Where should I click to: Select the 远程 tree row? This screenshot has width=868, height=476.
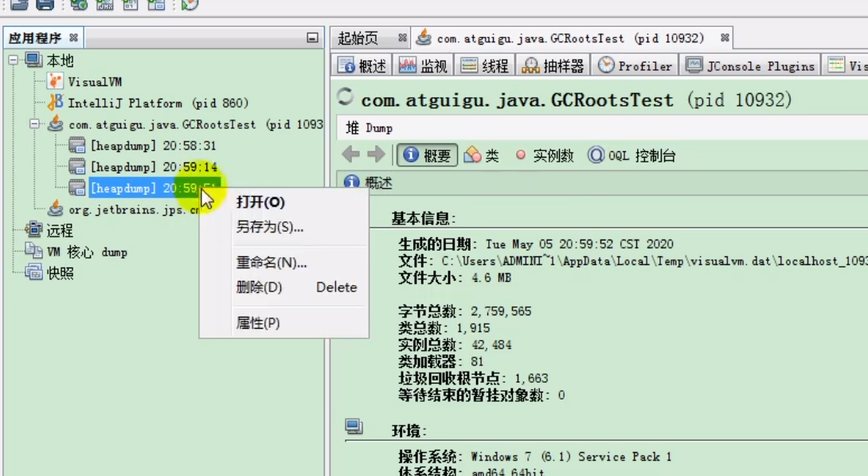(x=60, y=230)
